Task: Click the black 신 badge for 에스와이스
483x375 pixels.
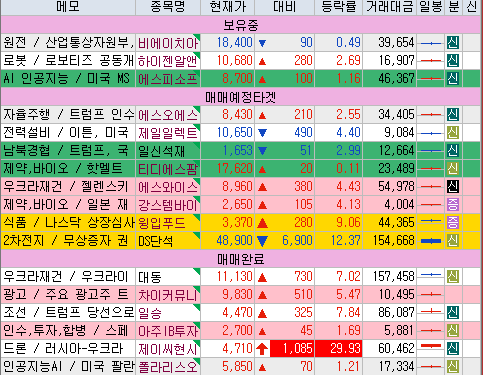Action: coord(453,187)
